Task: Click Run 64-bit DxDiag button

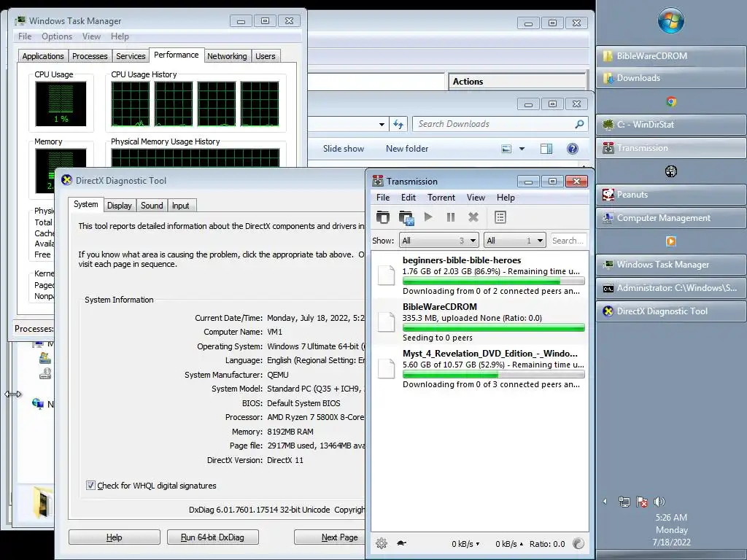Action: pyautogui.click(x=212, y=537)
